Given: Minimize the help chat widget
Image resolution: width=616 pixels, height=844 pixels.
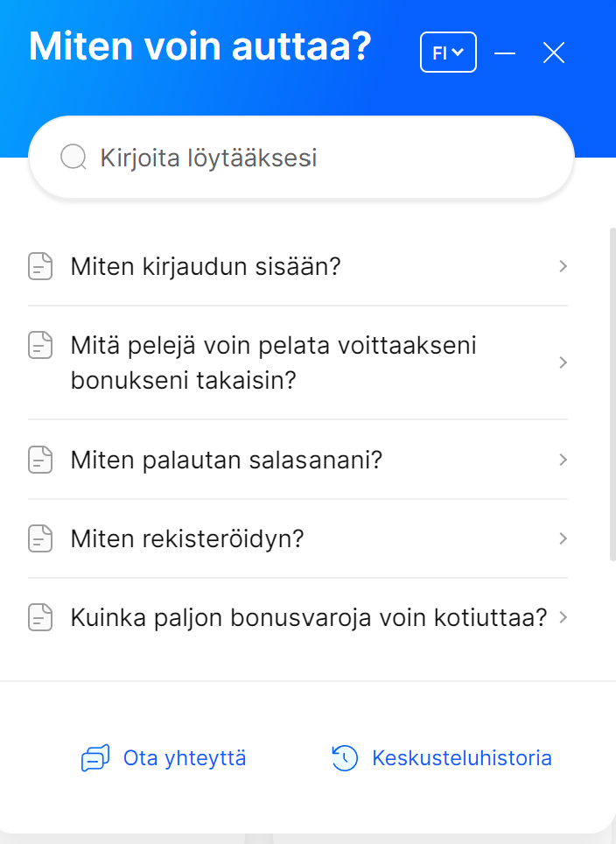Looking at the screenshot, I should click(x=506, y=53).
